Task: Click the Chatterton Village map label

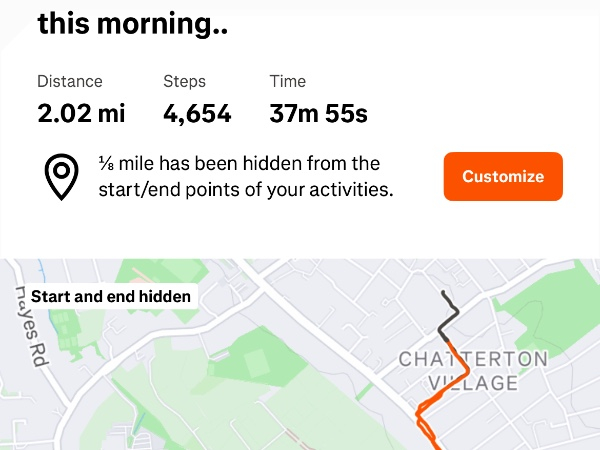Action: click(473, 370)
